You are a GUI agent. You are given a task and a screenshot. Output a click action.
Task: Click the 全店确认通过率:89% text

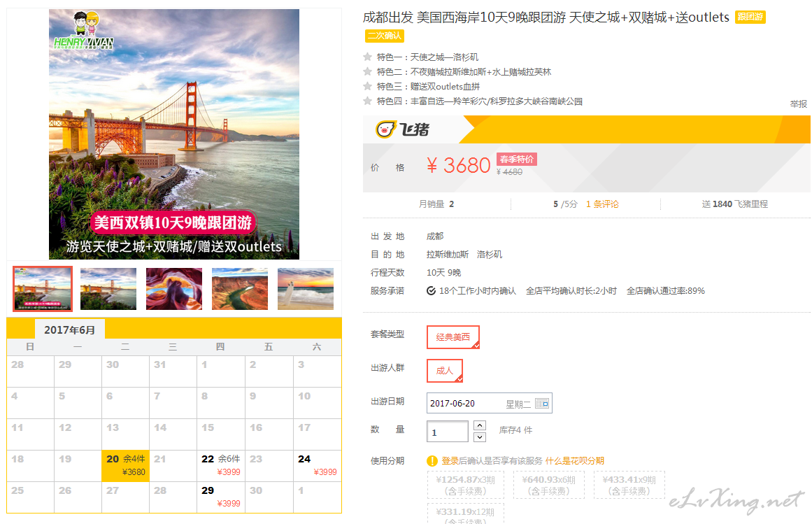click(x=665, y=291)
